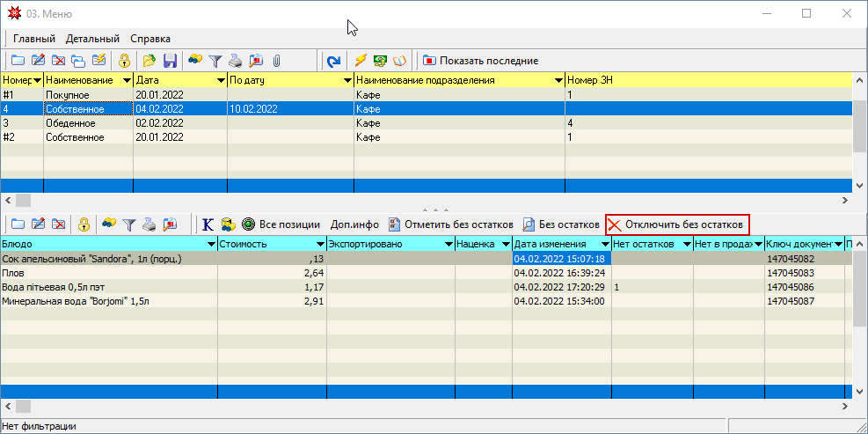Image resolution: width=868 pixels, height=434 pixels.
Task: Click new row icon in detail toolbar
Action: pos(18,224)
